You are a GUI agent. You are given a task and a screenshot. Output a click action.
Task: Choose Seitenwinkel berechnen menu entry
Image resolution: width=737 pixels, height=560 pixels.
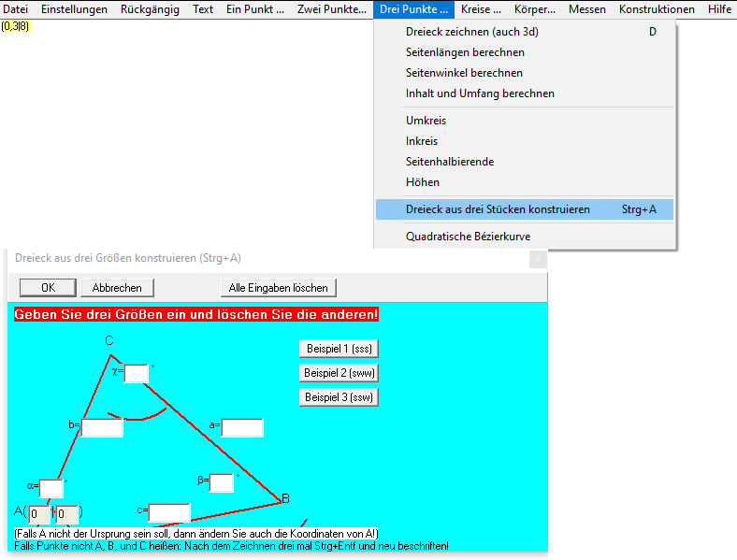coord(464,73)
